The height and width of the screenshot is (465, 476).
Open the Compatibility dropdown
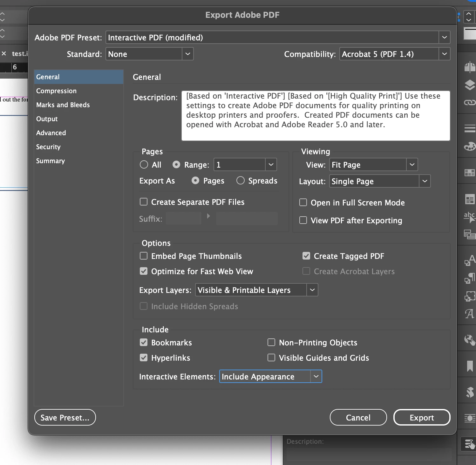395,54
